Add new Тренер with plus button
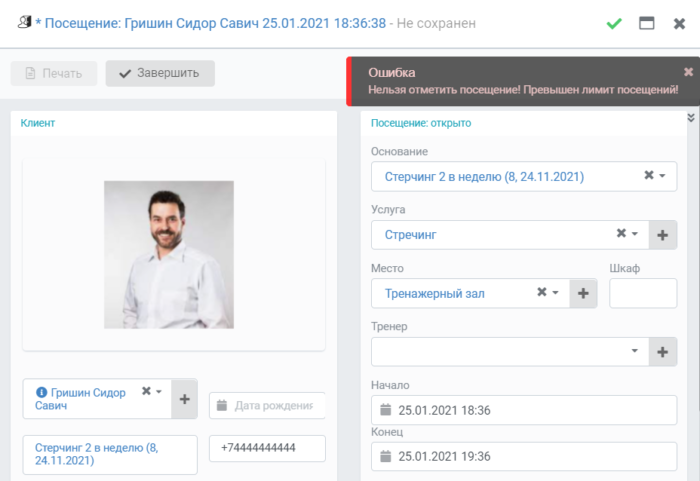The image size is (700, 481). (662, 352)
